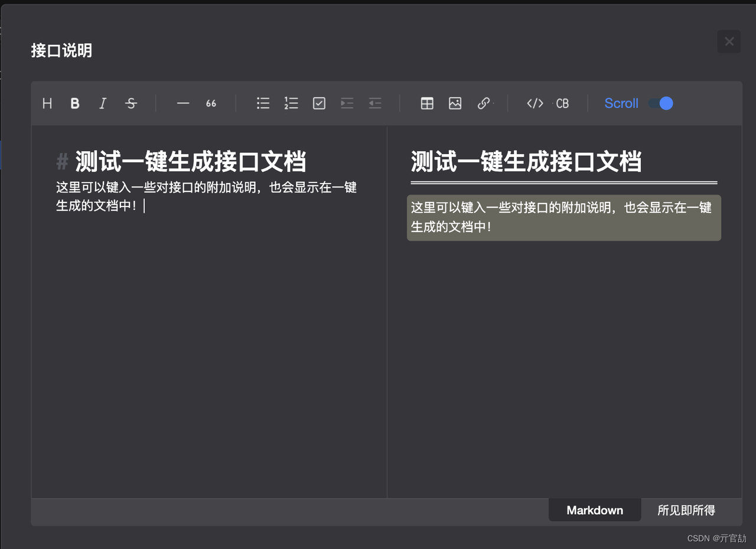Insert horizontal line
Viewport: 756px width, 549px height.
[x=183, y=103]
